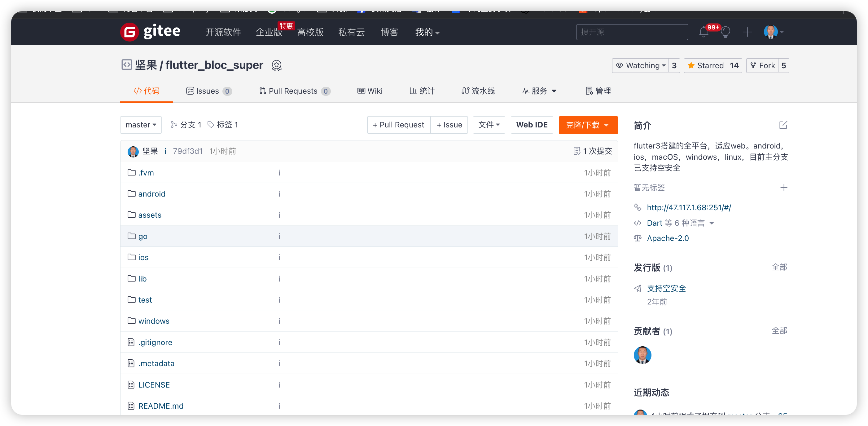This screenshot has height=426, width=868.
Task: Click the windows folder icon
Action: coord(131,320)
